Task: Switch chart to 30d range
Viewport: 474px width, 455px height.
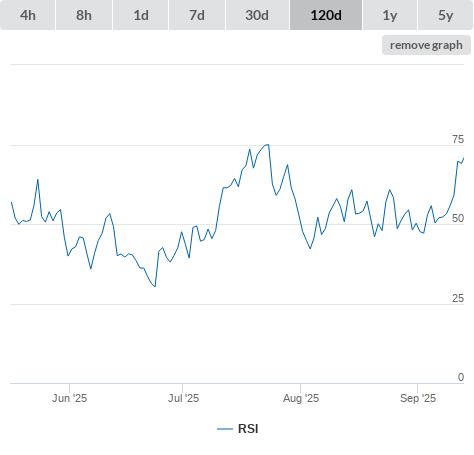Action: [x=257, y=15]
